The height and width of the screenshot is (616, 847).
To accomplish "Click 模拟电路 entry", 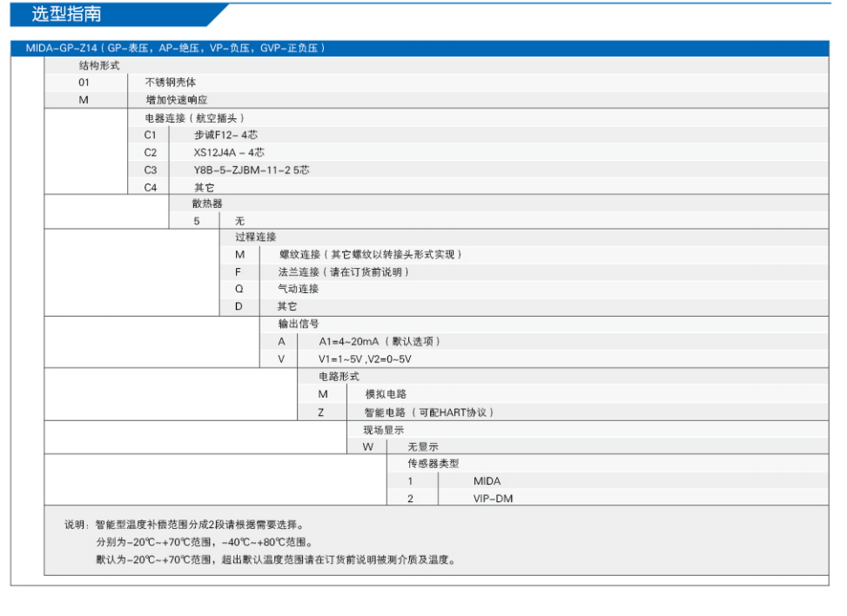I will click(386, 394).
